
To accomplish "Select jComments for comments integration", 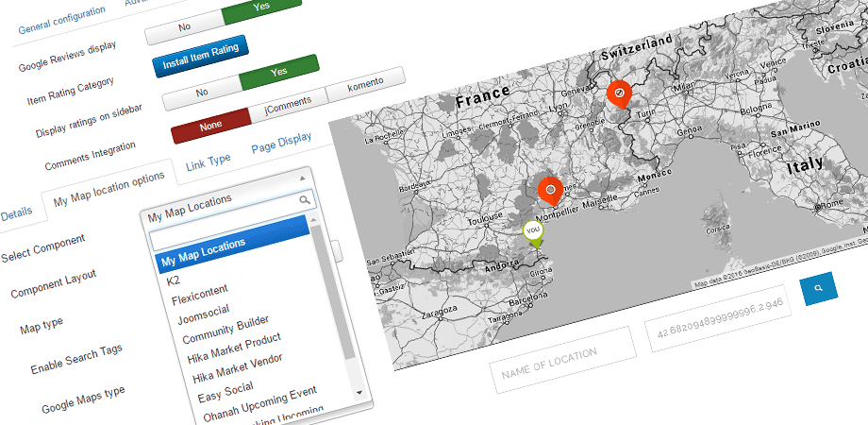I will point(288,101).
